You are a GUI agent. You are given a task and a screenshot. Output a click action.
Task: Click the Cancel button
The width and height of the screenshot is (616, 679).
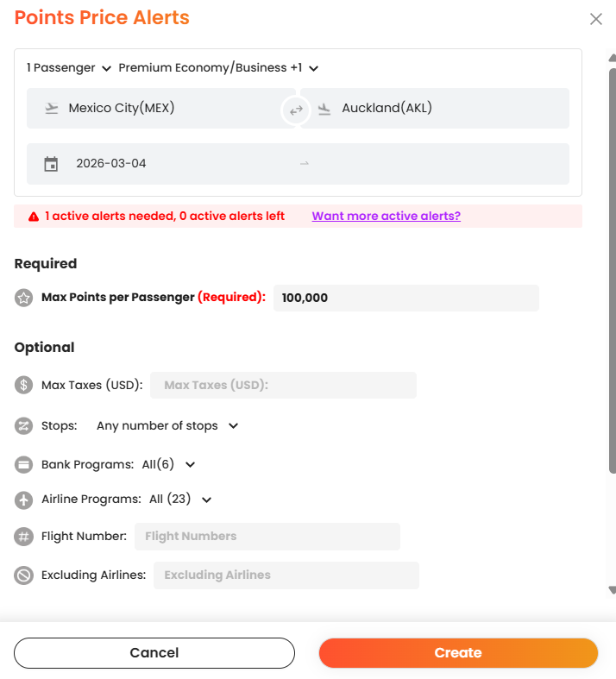154,652
